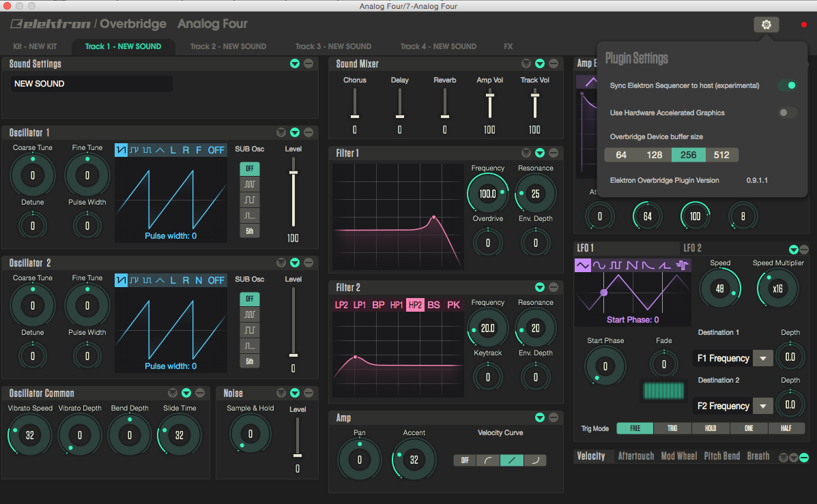Select BP filter type in Filter 2

378,305
